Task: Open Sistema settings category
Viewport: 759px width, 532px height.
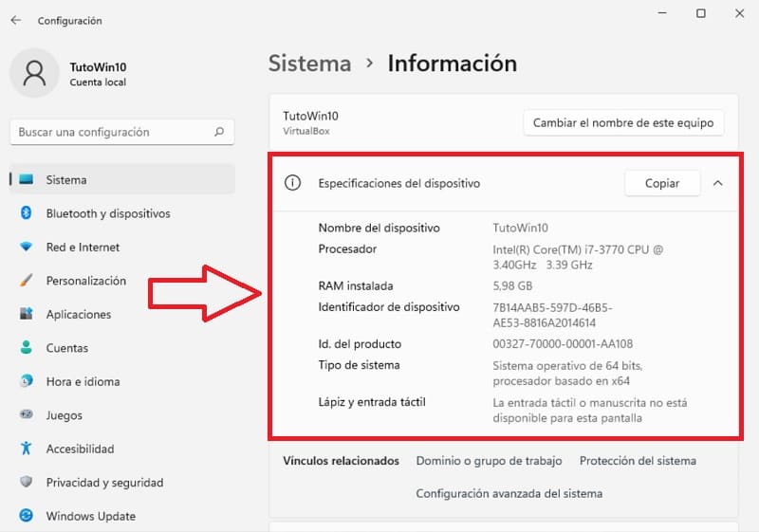Action: (122, 179)
